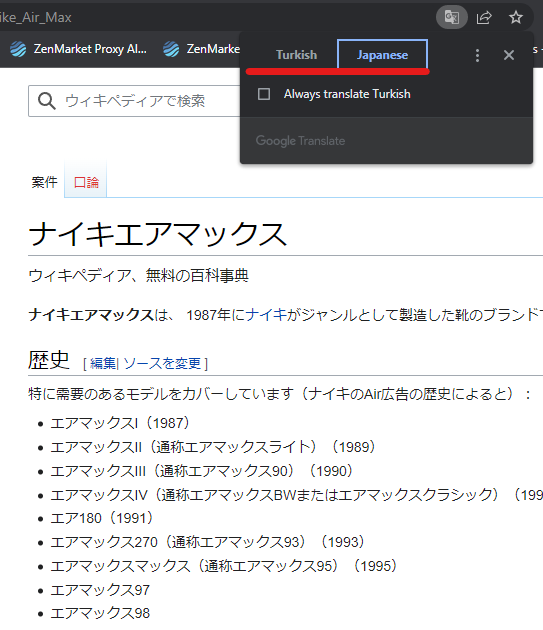Open the second ZenMarket bookmark
The height and width of the screenshot is (630, 543).
click(201, 49)
